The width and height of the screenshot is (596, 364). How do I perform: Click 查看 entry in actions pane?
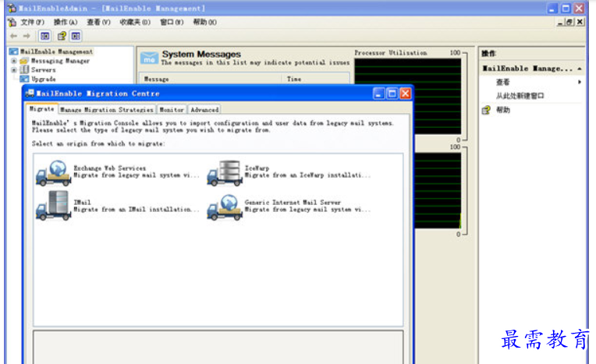pos(502,82)
